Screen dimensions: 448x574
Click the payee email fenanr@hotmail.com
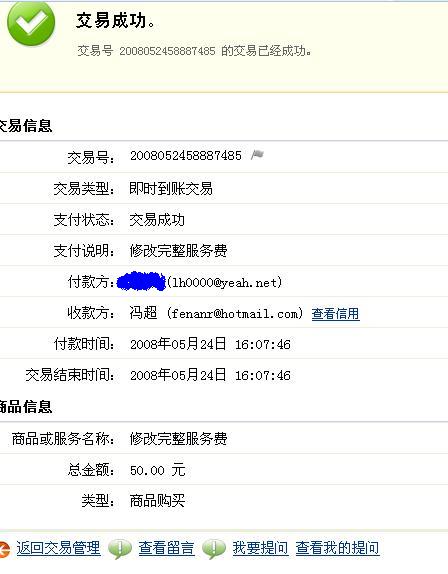(235, 314)
